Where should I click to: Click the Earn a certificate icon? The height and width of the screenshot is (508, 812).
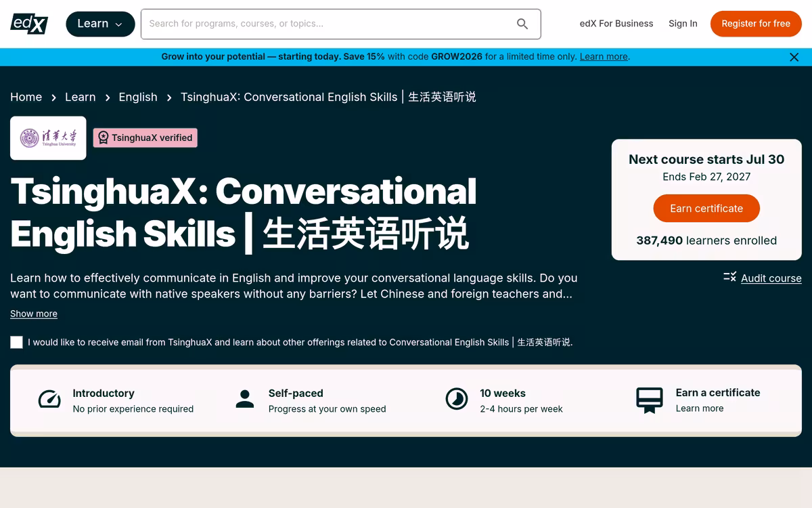pos(650,400)
